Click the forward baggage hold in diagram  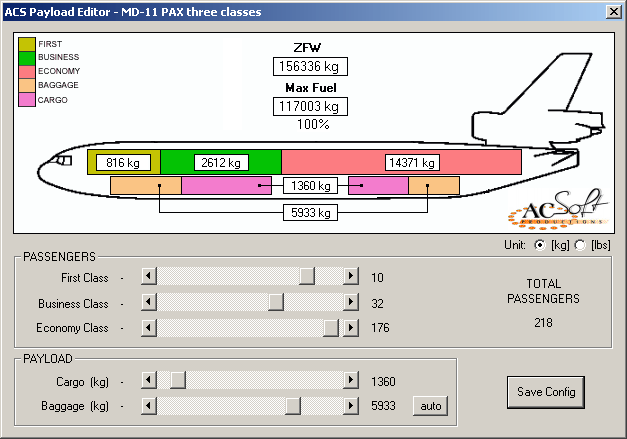[x=146, y=186]
